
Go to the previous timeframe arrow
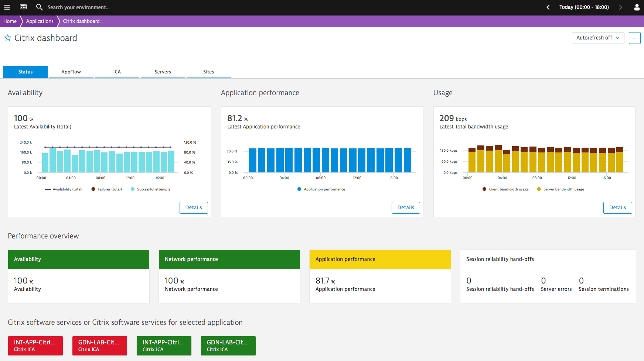click(x=548, y=7)
